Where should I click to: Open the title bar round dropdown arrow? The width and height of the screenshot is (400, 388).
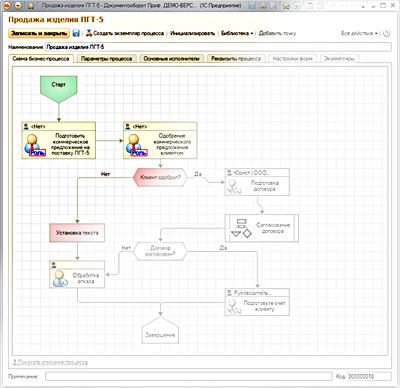[x=19, y=5]
